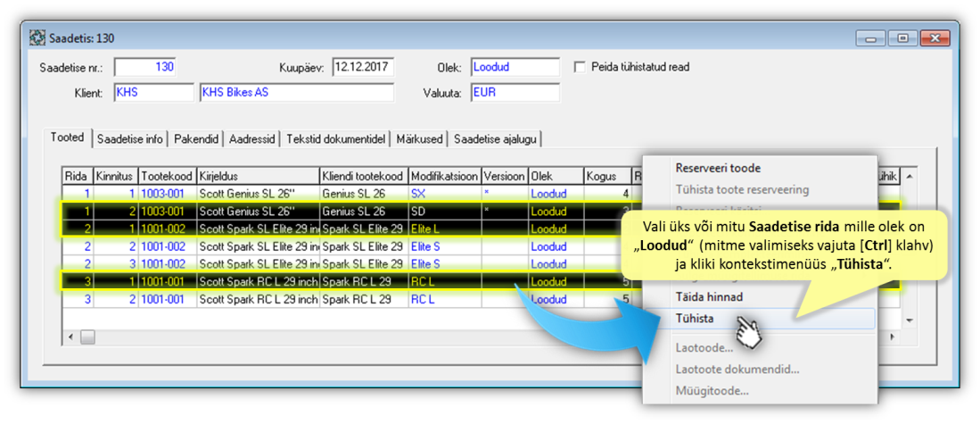Viewport: 980px width, 424px height.
Task: Click the Tootekood column header
Action: [x=168, y=177]
